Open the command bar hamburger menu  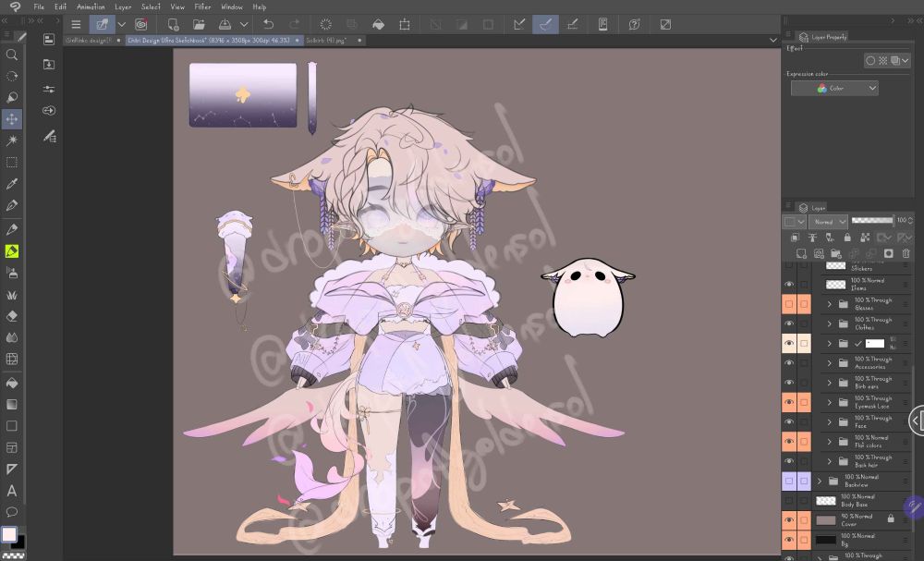pyautogui.click(x=76, y=24)
